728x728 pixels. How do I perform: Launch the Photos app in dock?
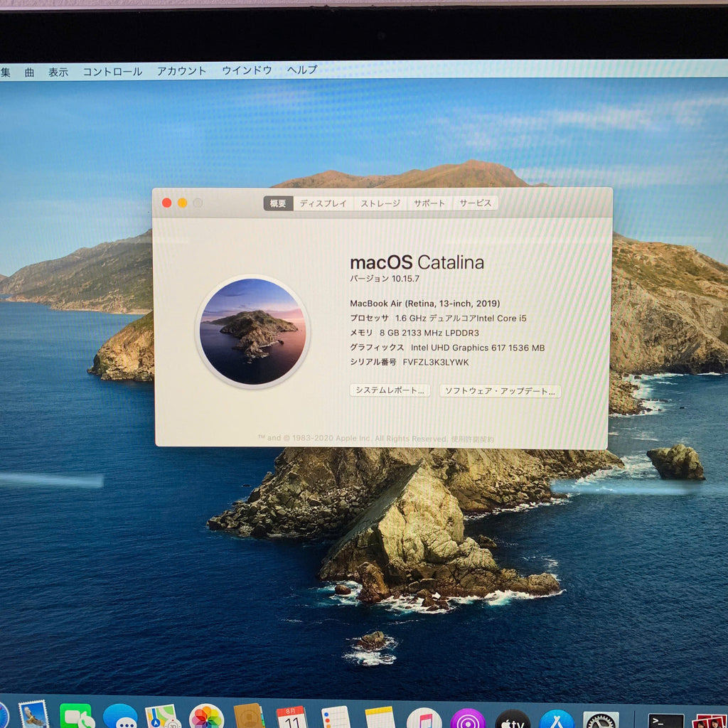(x=206, y=716)
